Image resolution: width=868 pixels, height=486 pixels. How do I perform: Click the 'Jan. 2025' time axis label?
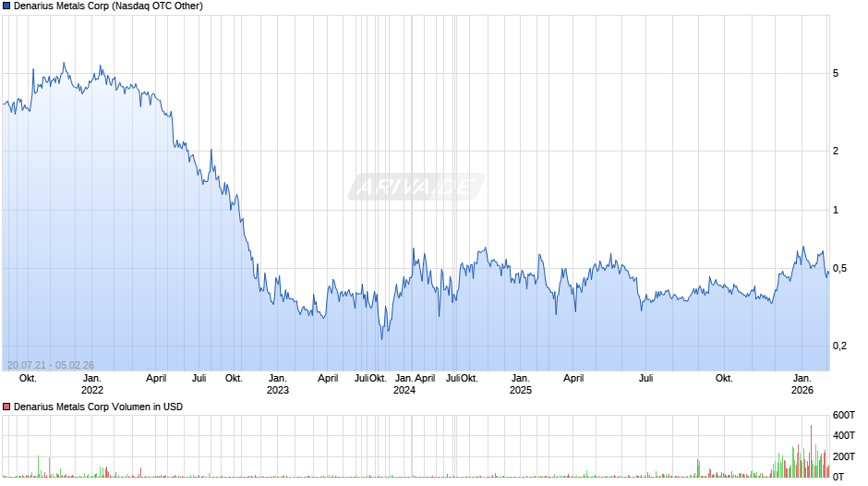[x=521, y=384]
